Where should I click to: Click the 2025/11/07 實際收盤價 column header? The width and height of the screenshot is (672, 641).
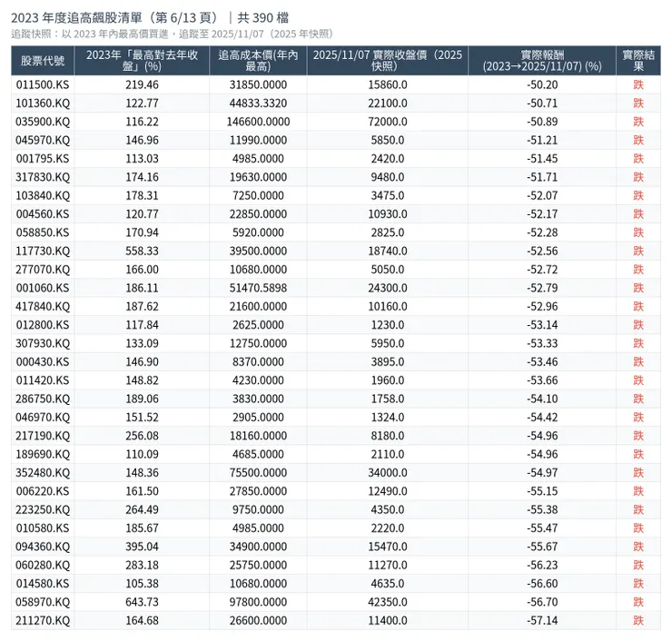click(388, 61)
